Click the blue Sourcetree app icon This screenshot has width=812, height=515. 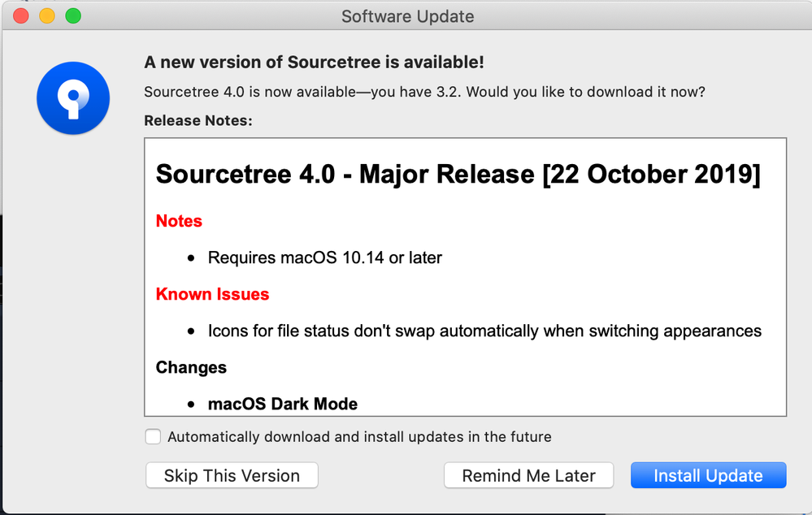73,97
